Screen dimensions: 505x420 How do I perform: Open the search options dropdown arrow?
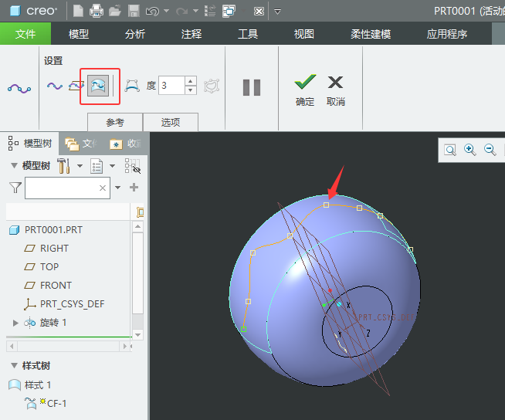[x=118, y=188]
